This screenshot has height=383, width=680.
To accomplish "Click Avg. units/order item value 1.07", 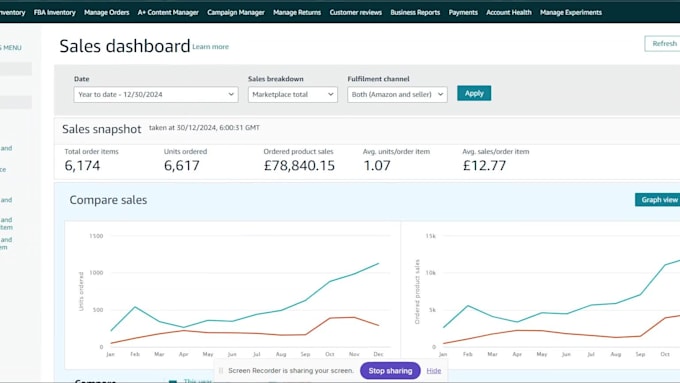I will (x=377, y=166).
